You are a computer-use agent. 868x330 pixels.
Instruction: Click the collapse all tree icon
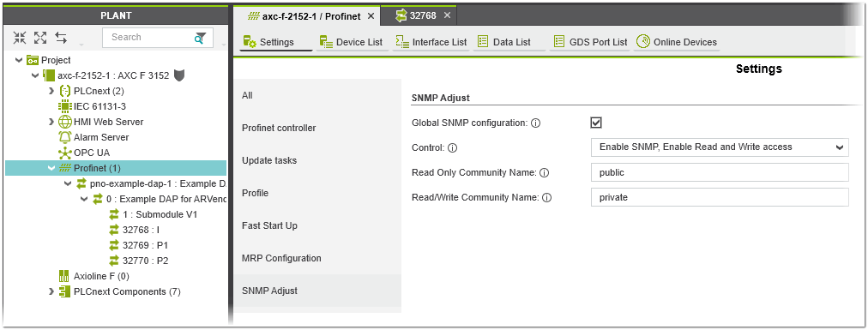pyautogui.click(x=20, y=38)
